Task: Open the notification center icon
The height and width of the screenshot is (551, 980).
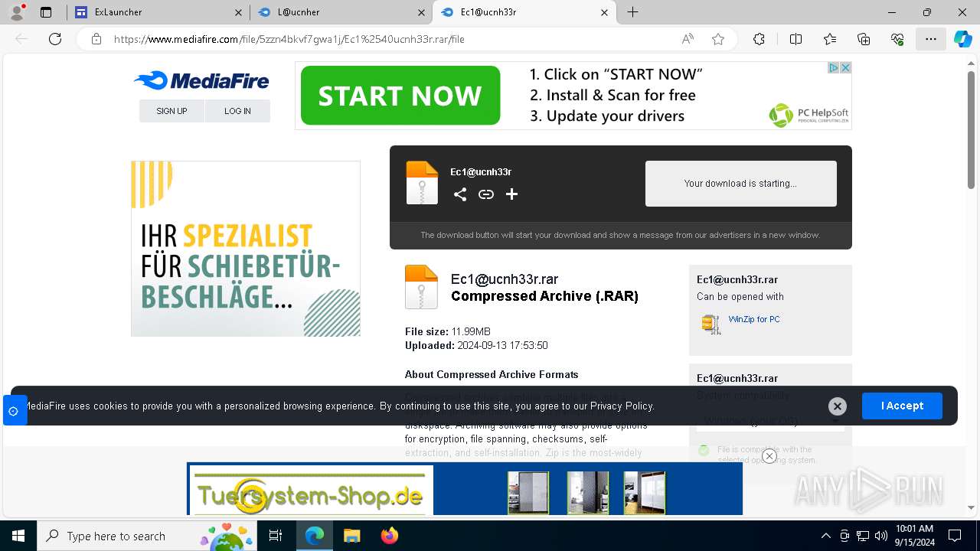Action: (955, 536)
